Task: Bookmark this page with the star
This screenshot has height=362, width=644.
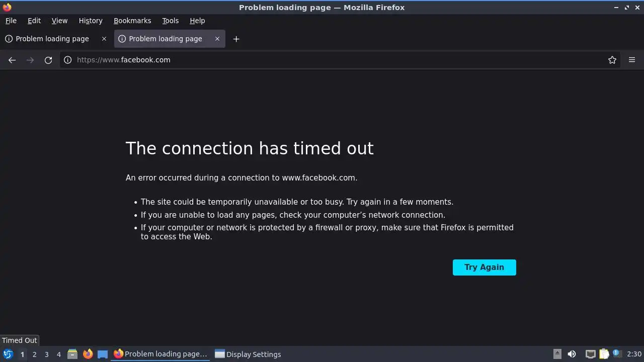Action: tap(612, 60)
